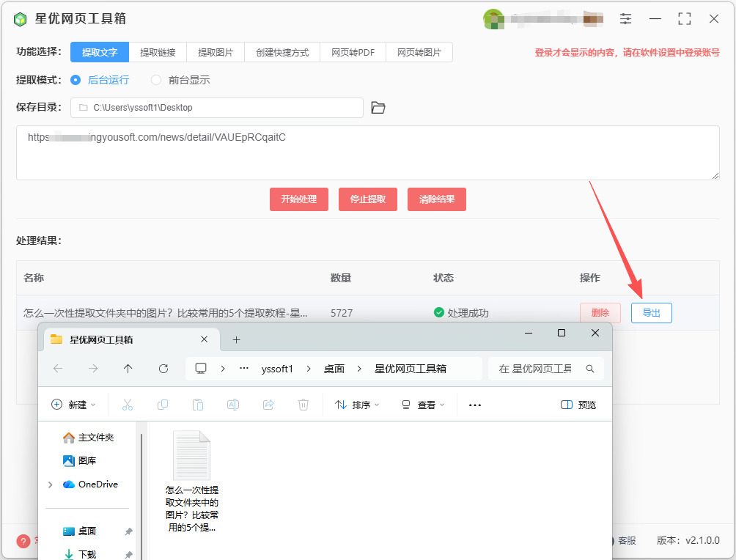Viewport: 736px width, 560px height.
Task: Click the Share icon in Explorer toolbar
Action: [268, 405]
